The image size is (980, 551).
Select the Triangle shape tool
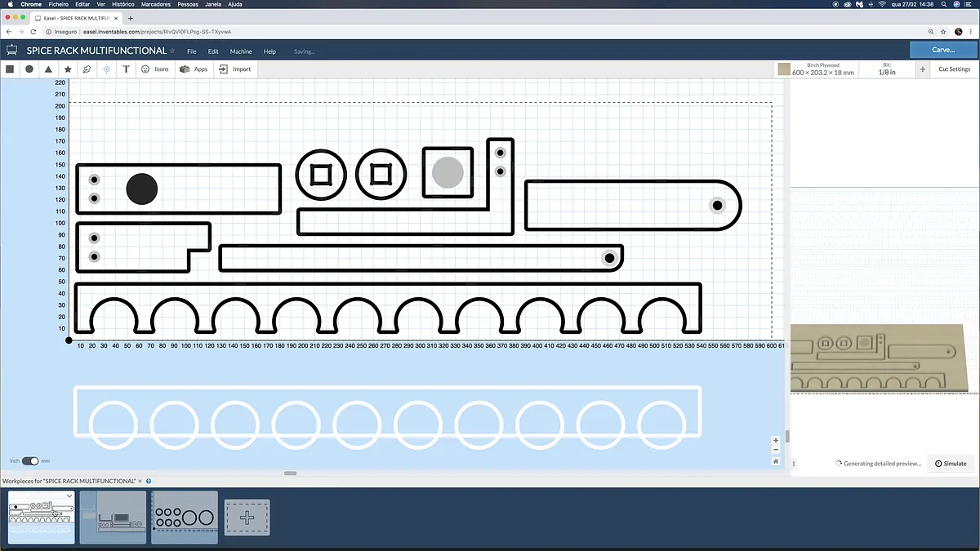48,69
